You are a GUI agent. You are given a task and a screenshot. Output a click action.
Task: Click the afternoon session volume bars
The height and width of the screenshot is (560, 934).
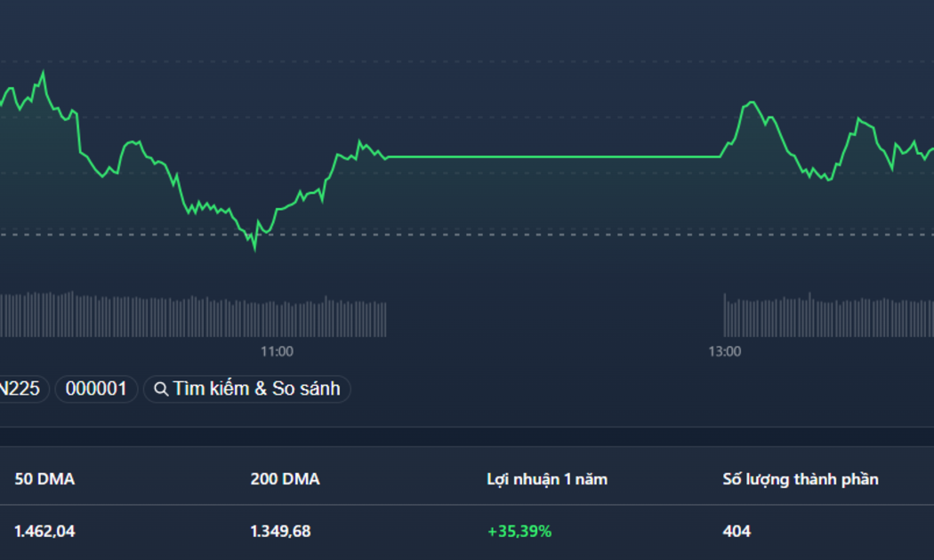coord(828,315)
